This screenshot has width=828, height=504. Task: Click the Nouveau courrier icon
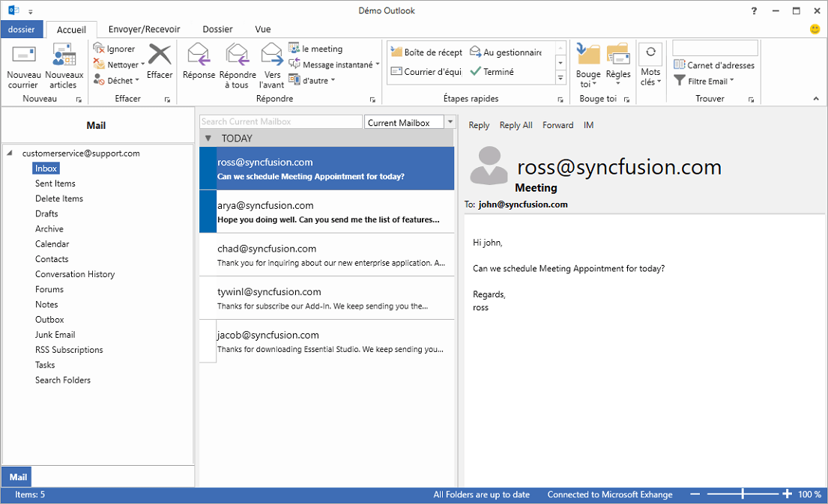23,64
